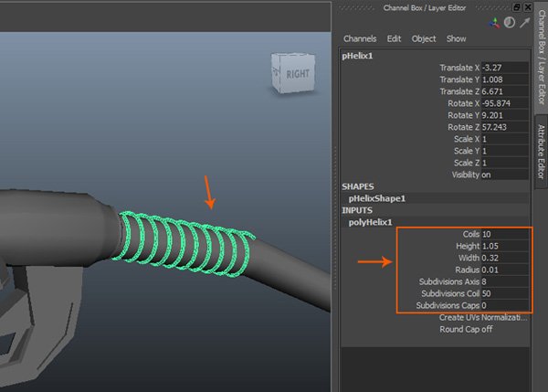Open the Object menu in Channel Box
The height and width of the screenshot is (392, 548).
[x=424, y=38]
